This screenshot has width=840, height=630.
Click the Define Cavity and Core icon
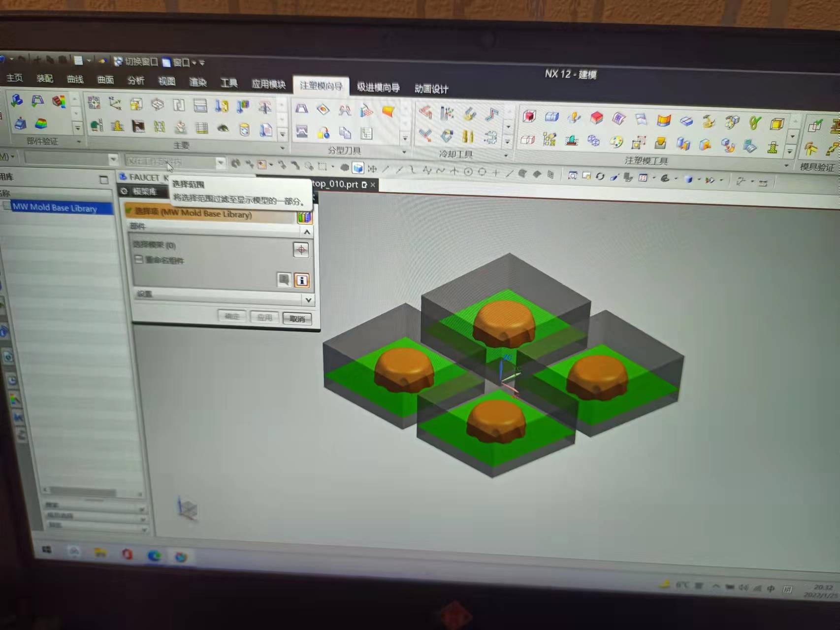(x=302, y=131)
